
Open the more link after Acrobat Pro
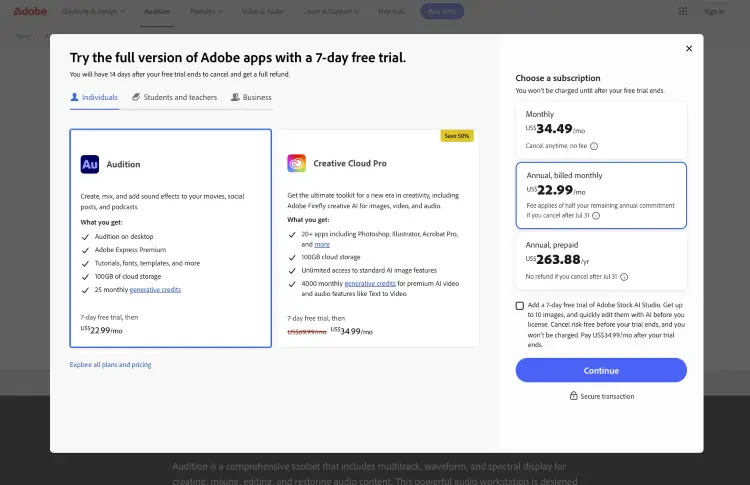322,244
